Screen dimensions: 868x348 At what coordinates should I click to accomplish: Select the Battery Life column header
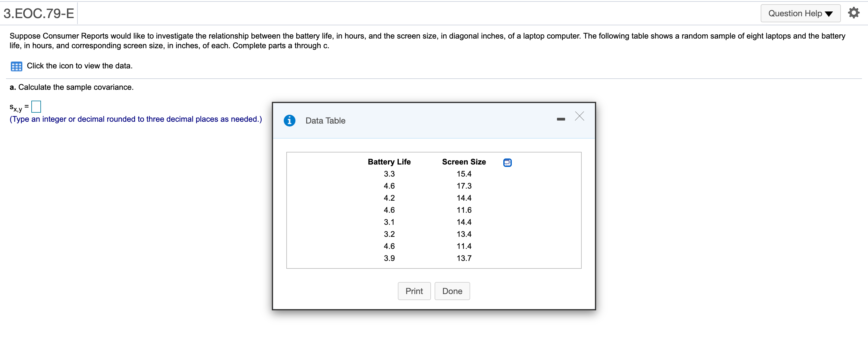tap(389, 162)
